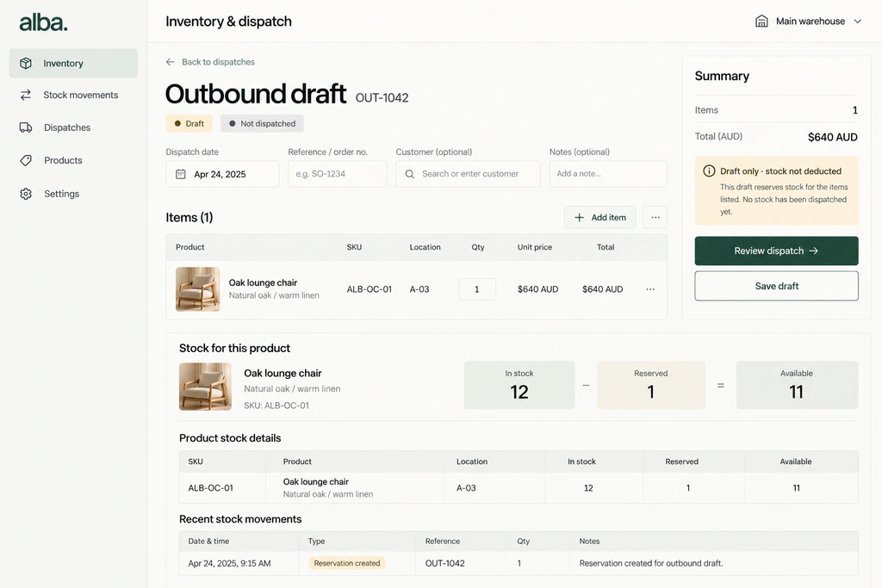Click the Stock movements arrows icon
Screen dimensions: 882x588
(x=26, y=95)
